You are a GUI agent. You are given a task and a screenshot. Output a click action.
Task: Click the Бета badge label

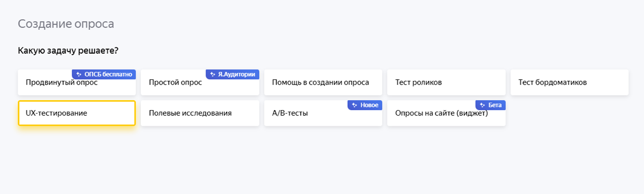495,105
